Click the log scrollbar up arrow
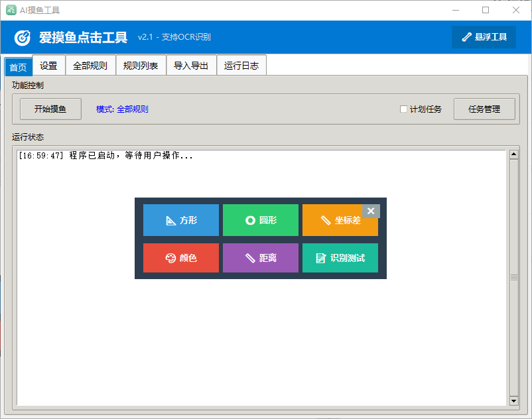The width and height of the screenshot is (532, 419). tap(513, 154)
